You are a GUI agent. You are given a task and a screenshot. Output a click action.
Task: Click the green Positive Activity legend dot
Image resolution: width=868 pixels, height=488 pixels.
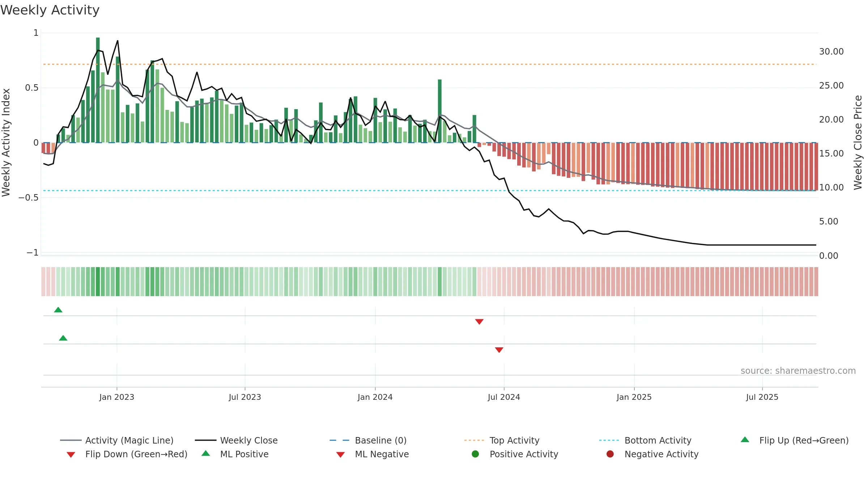[x=475, y=454]
